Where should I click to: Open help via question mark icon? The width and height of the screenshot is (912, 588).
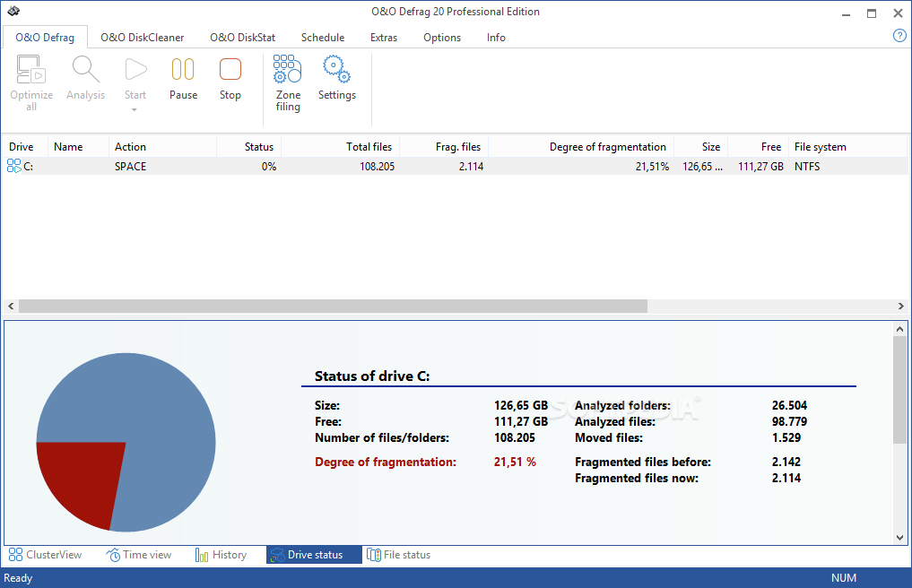point(899,36)
